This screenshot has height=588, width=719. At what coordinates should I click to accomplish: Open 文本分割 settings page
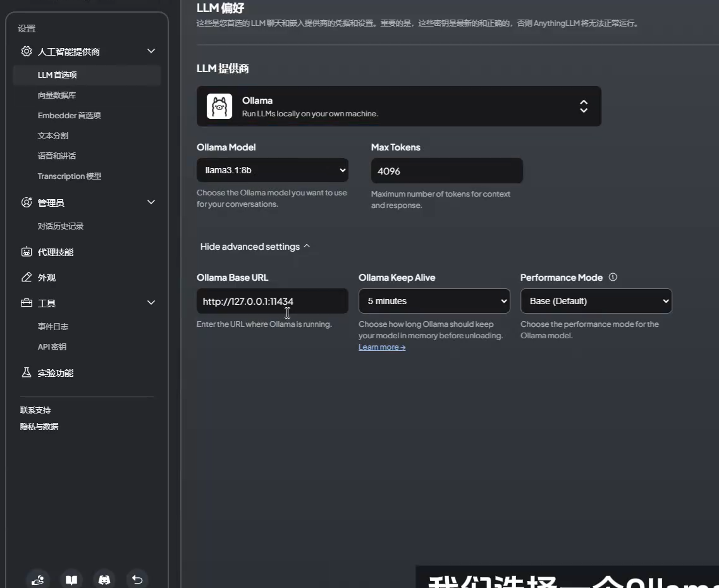click(53, 136)
